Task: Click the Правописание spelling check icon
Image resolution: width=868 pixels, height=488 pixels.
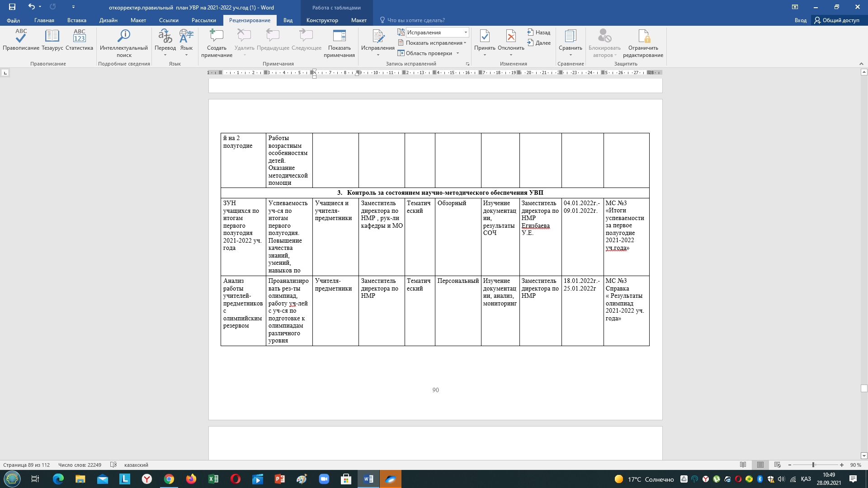Action: click(x=21, y=37)
